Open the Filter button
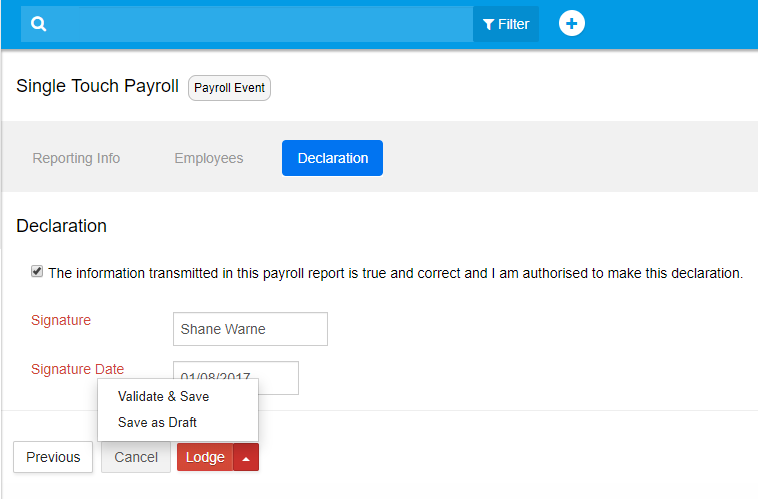This screenshot has height=499, width=758. (506, 24)
